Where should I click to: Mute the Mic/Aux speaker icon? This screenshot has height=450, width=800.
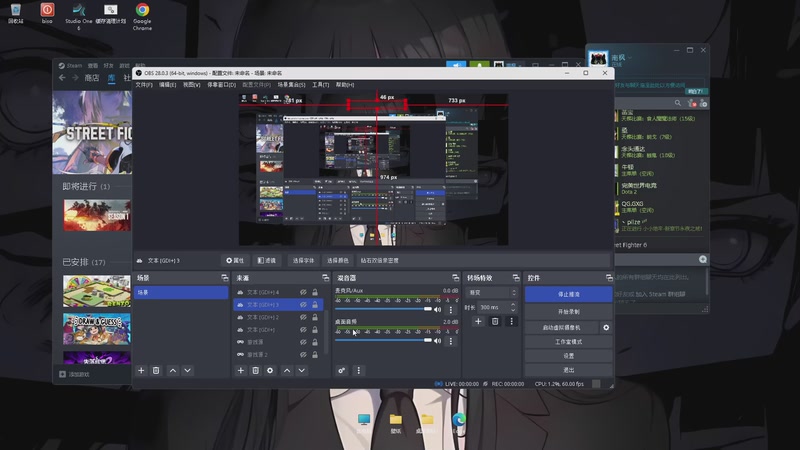coord(437,310)
